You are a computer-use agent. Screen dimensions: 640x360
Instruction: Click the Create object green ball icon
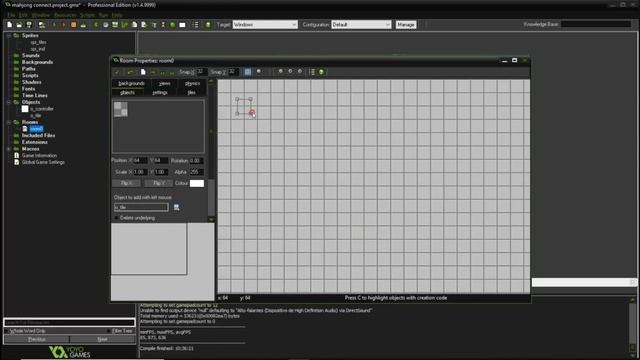tap(173, 25)
